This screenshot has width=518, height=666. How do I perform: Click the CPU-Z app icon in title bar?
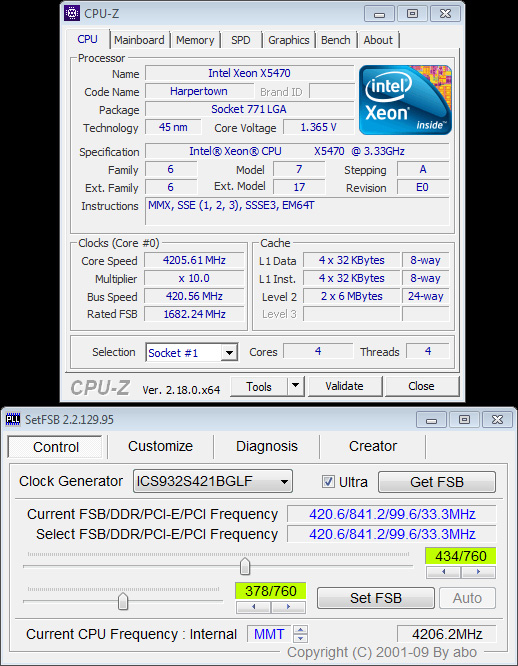[72, 13]
